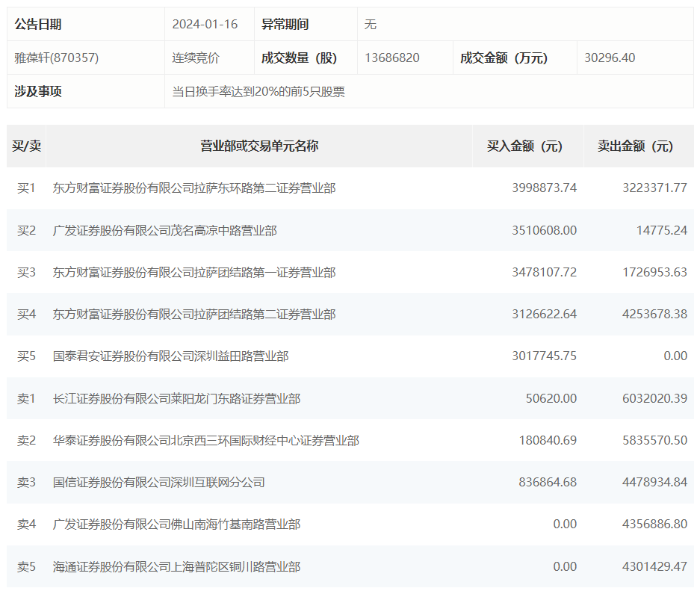
Task: Select the 广发证券茂名高凉中路营业部 name
Action: [x=165, y=230]
